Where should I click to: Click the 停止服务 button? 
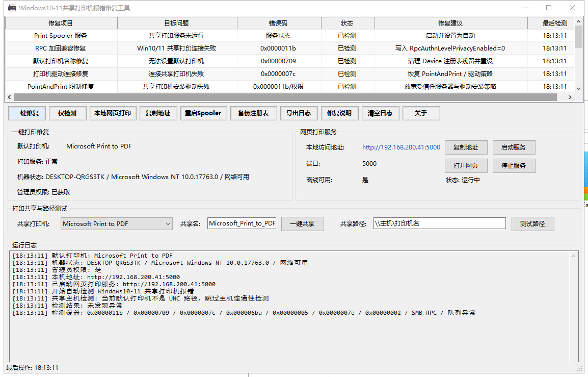514,166
